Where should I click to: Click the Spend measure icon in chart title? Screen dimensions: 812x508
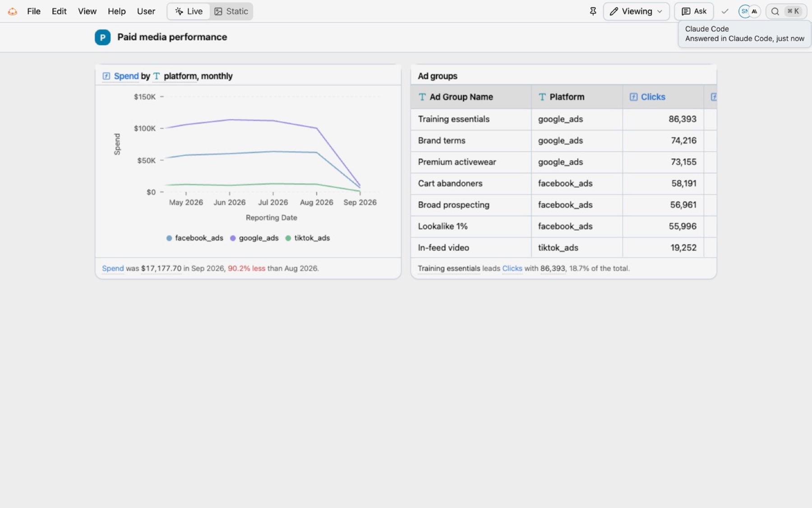[106, 76]
